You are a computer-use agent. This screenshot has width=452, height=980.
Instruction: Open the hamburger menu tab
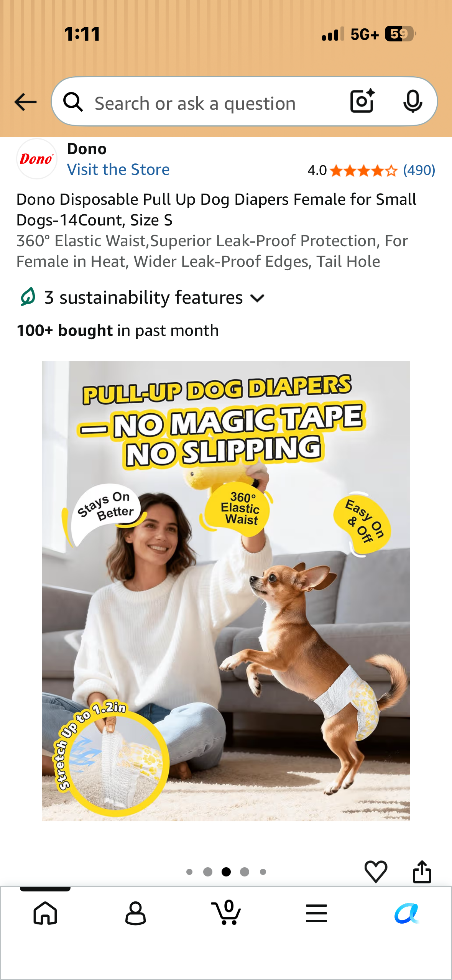316,913
